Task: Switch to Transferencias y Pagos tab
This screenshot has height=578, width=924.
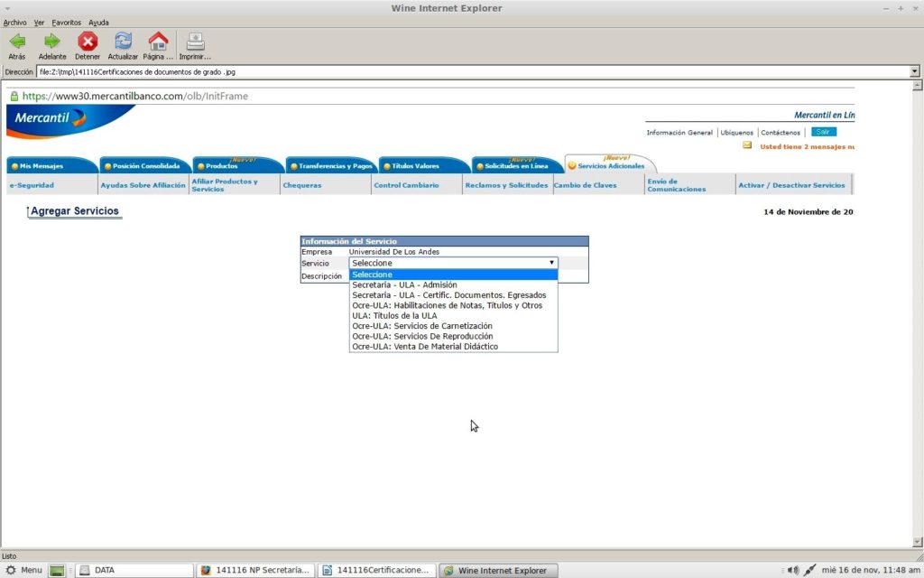Action: coord(332,166)
